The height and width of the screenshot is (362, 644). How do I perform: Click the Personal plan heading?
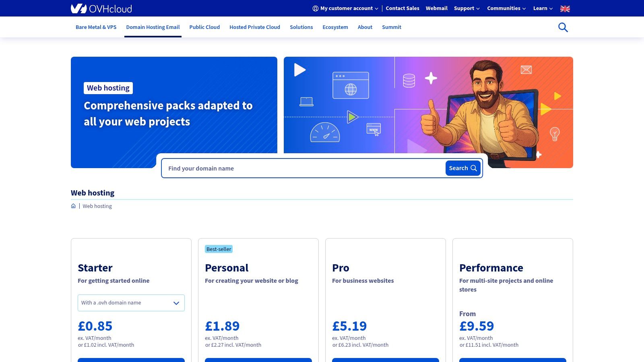[x=227, y=268]
